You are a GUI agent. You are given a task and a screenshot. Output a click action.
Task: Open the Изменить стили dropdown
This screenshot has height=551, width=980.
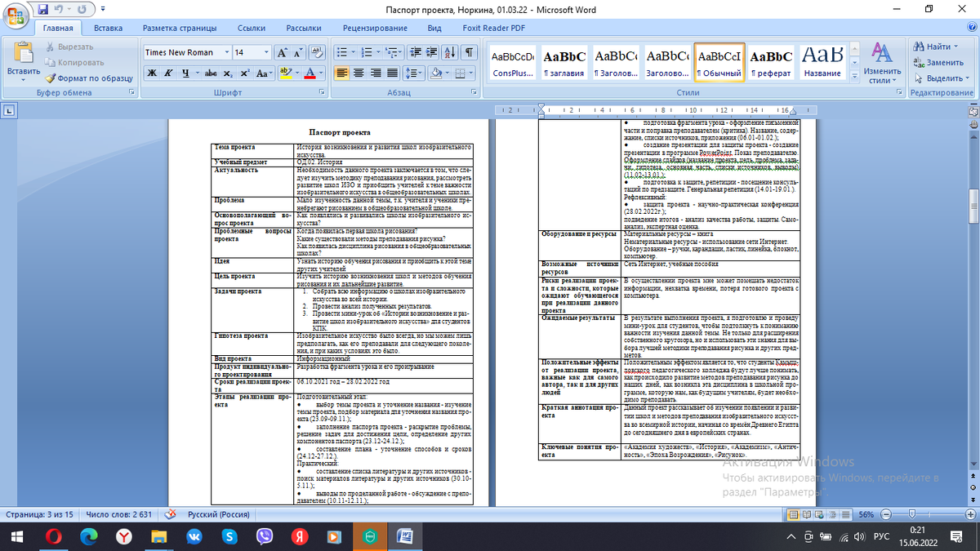click(880, 63)
